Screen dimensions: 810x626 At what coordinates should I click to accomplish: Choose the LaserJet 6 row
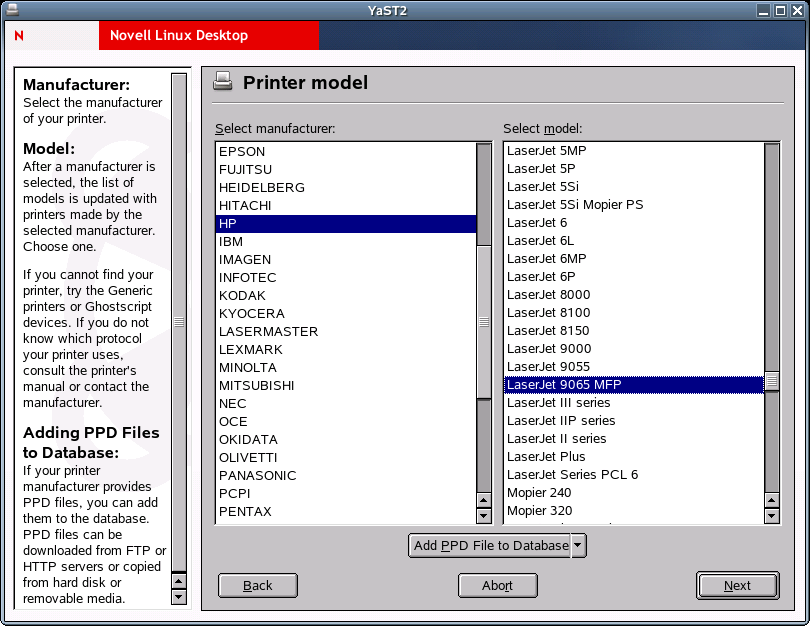pyautogui.click(x=634, y=223)
